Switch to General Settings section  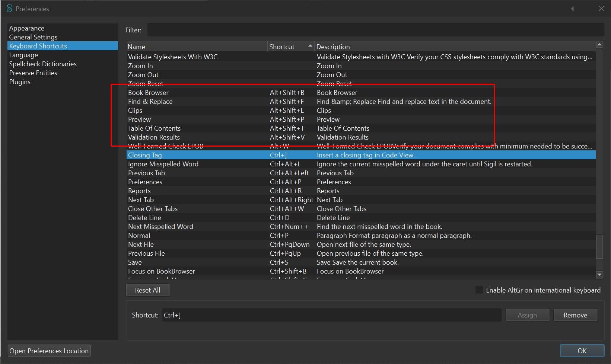33,37
